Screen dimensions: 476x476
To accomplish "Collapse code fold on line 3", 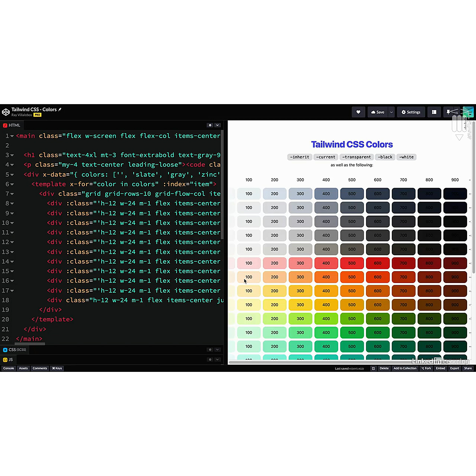I will pos(12,155).
